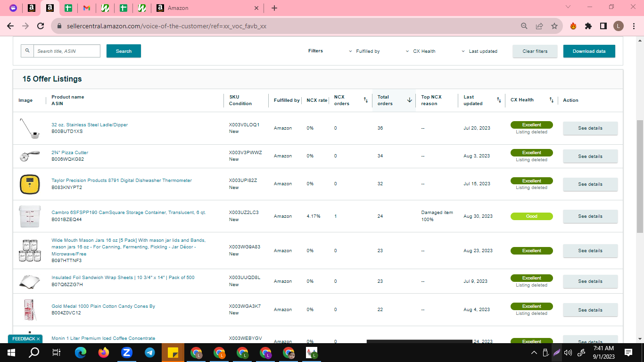Image resolution: width=644 pixels, height=362 pixels.
Task: Click the browser address bar URL
Action: click(x=166, y=26)
